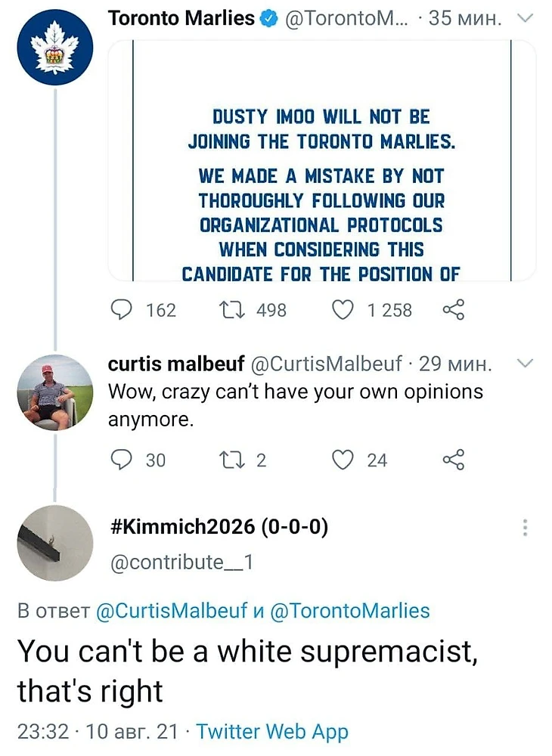The image size is (552, 756).
Task: Open three-dot menu on #Kimmich2026 tweet
Action: pyautogui.click(x=526, y=528)
